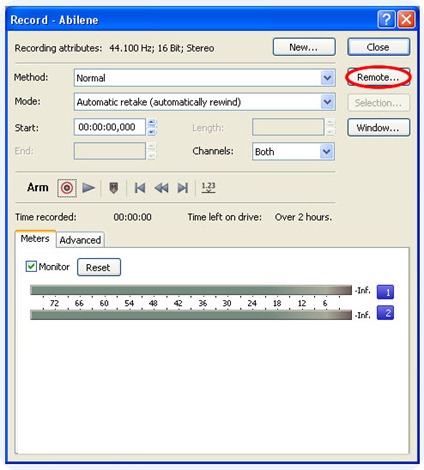Click the 'Over 2 hours.' text
Screen dimensions: 424x470
303,217
